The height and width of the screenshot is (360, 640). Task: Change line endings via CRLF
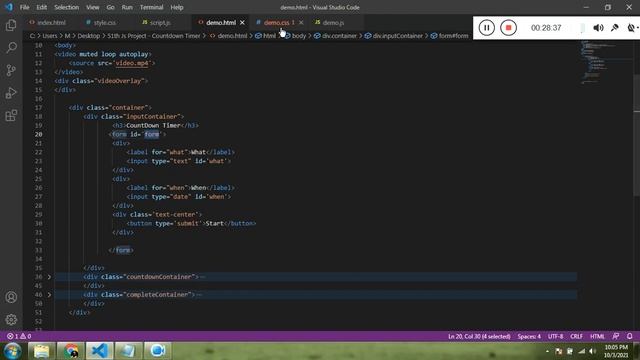[x=576, y=336]
